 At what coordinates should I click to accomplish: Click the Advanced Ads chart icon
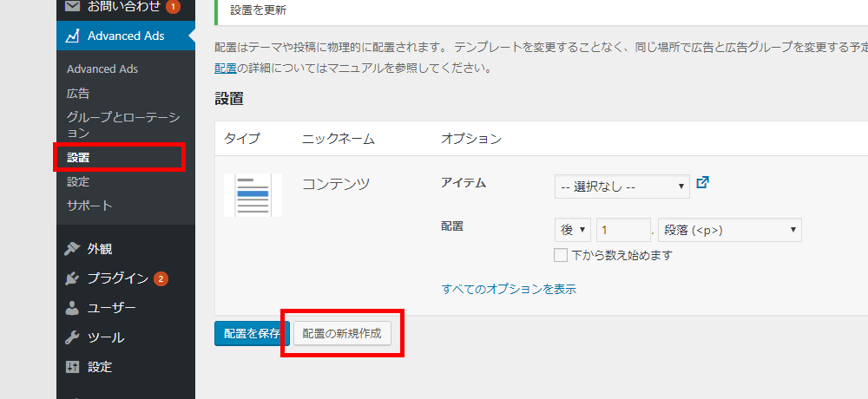(73, 36)
